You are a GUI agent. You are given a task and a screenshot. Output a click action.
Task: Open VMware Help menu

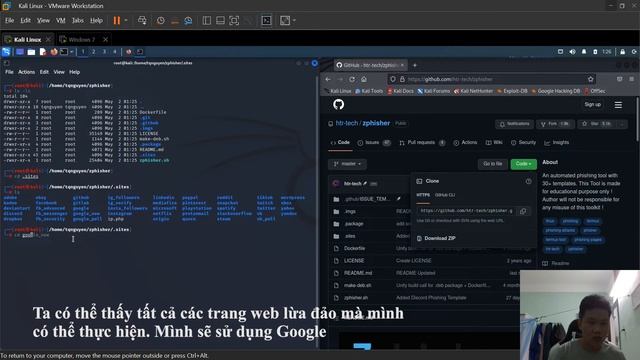96,20
